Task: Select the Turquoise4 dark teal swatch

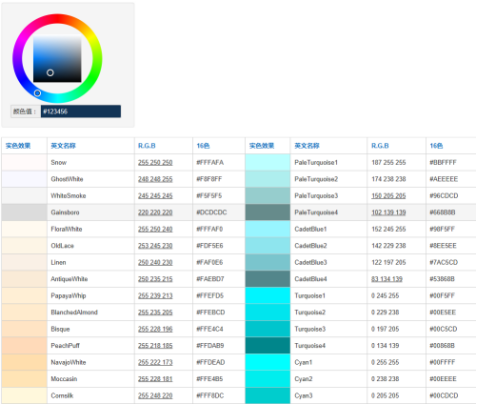Action: [x=268, y=346]
